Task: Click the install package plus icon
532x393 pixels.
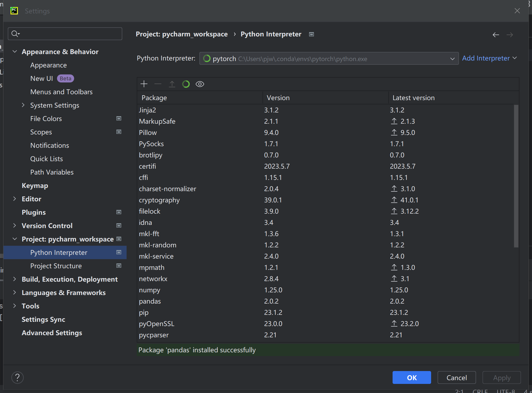Action: click(x=144, y=84)
